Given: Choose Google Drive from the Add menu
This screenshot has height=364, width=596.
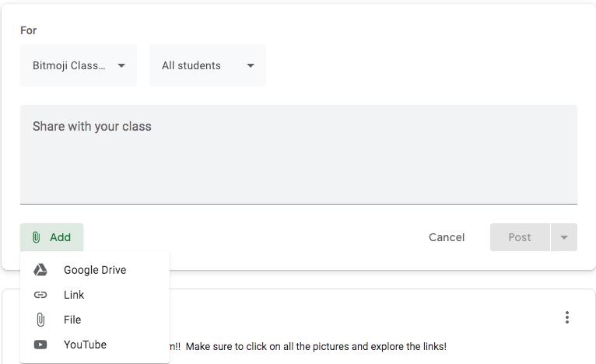Looking at the screenshot, I should [x=95, y=270].
